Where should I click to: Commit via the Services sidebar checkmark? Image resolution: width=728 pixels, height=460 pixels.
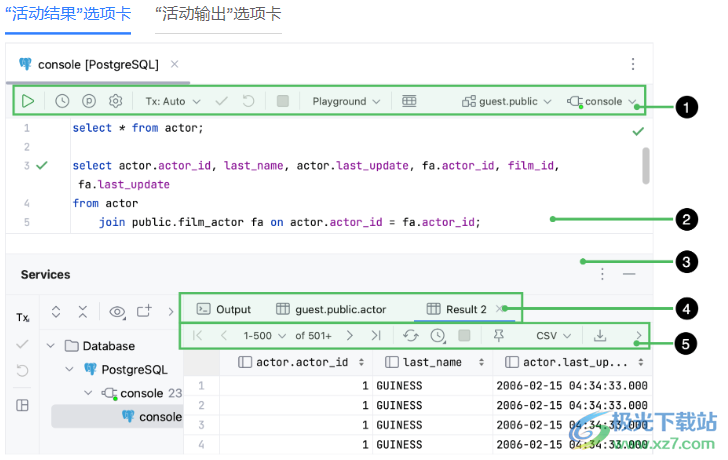[22, 344]
